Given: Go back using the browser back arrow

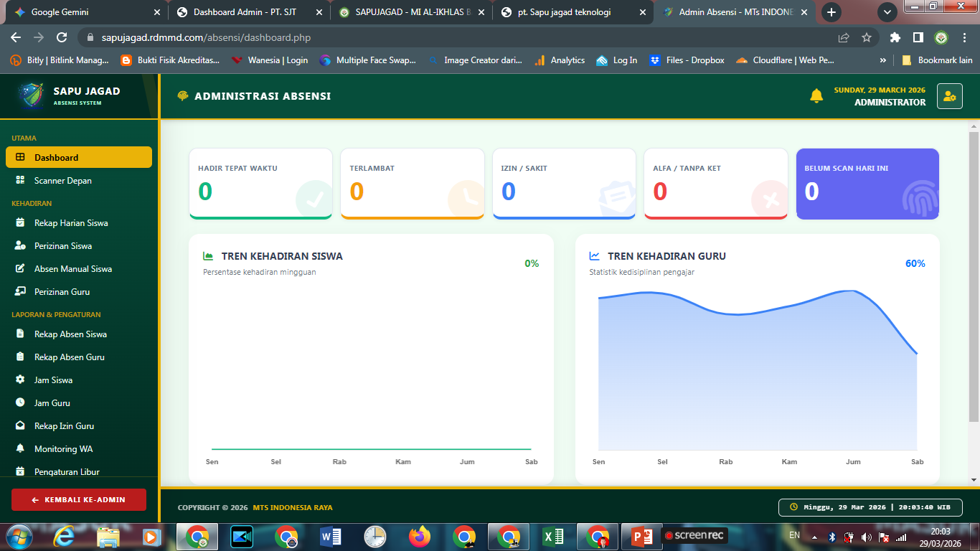Looking at the screenshot, I should point(16,37).
